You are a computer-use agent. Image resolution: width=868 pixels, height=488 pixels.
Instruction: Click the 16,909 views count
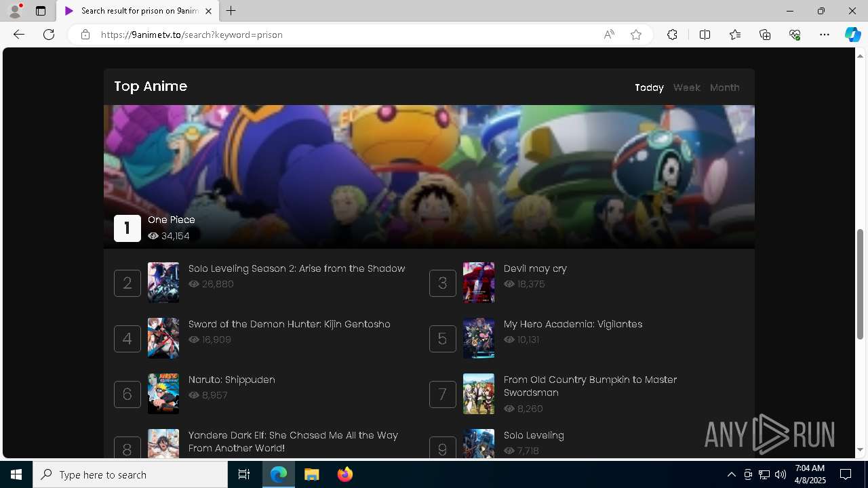point(210,340)
